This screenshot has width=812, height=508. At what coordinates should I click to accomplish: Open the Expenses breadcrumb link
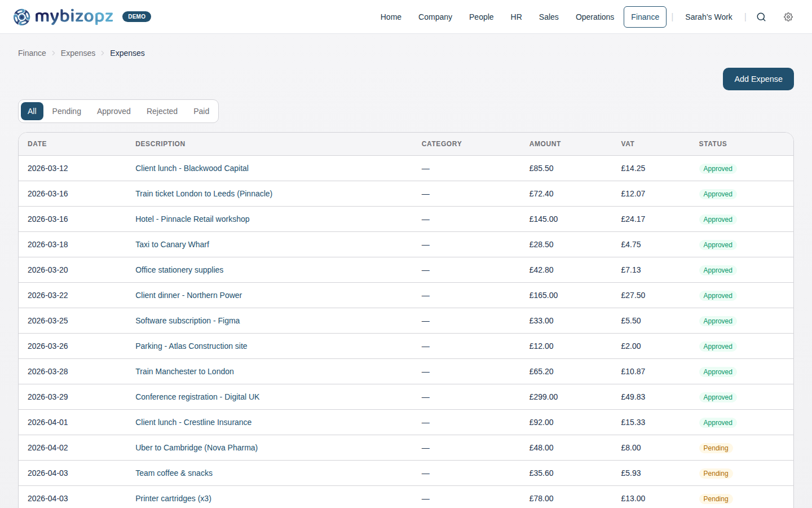(x=78, y=52)
